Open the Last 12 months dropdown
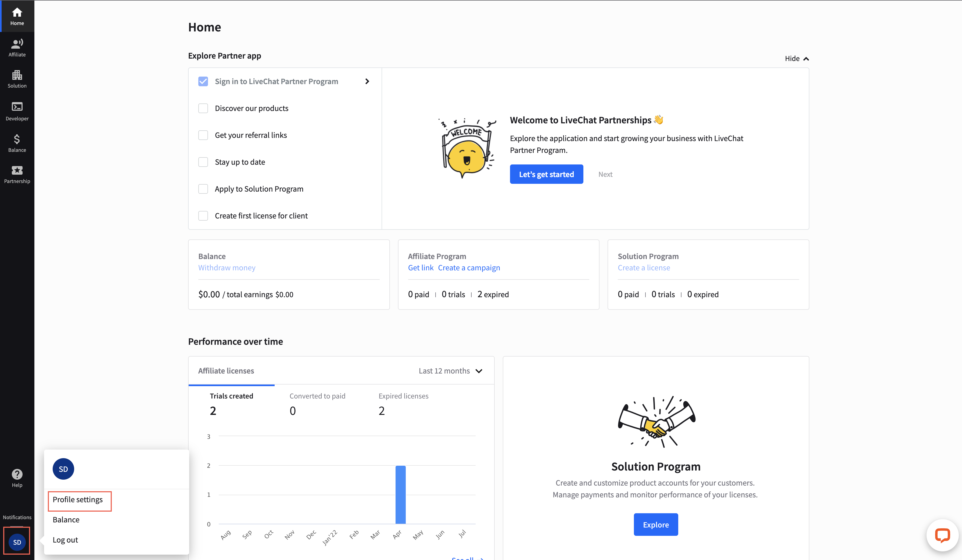The height and width of the screenshot is (560, 962). [x=450, y=371]
